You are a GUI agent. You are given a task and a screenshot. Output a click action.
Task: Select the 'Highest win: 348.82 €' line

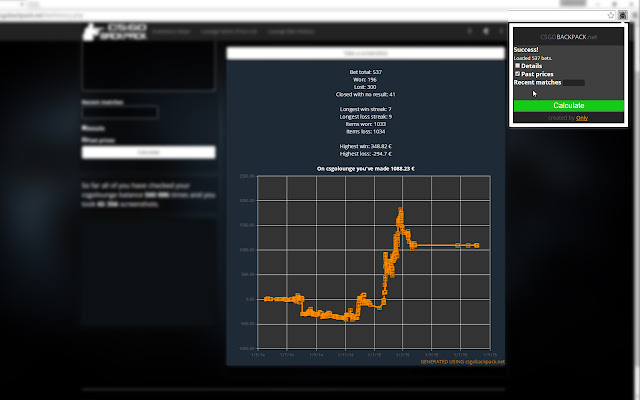pyautogui.click(x=365, y=146)
